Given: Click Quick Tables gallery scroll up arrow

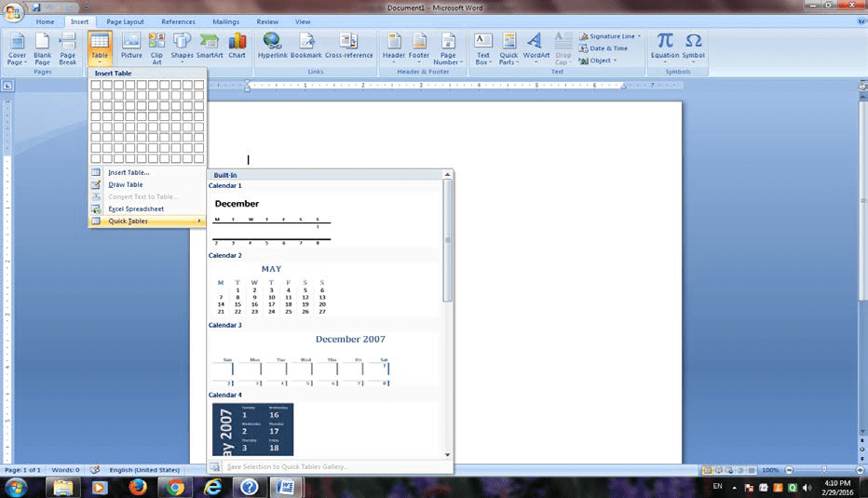Looking at the screenshot, I should [447, 175].
